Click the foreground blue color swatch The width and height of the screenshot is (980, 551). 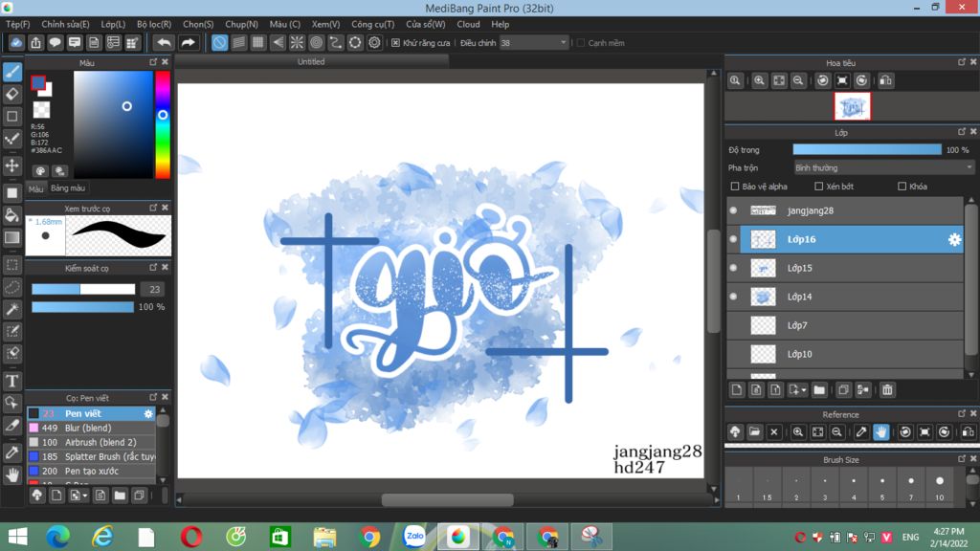[38, 82]
